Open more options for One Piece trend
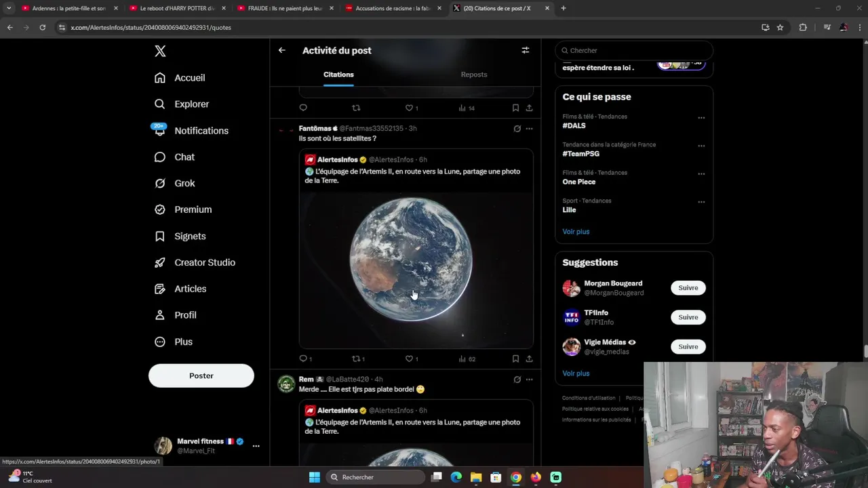The height and width of the screenshot is (488, 868). pyautogui.click(x=701, y=174)
